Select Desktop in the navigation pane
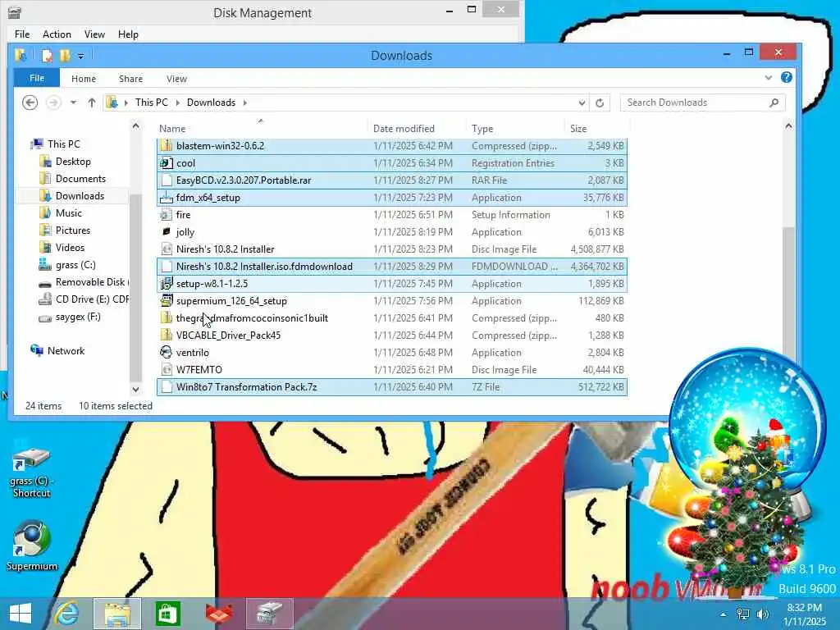 [73, 162]
